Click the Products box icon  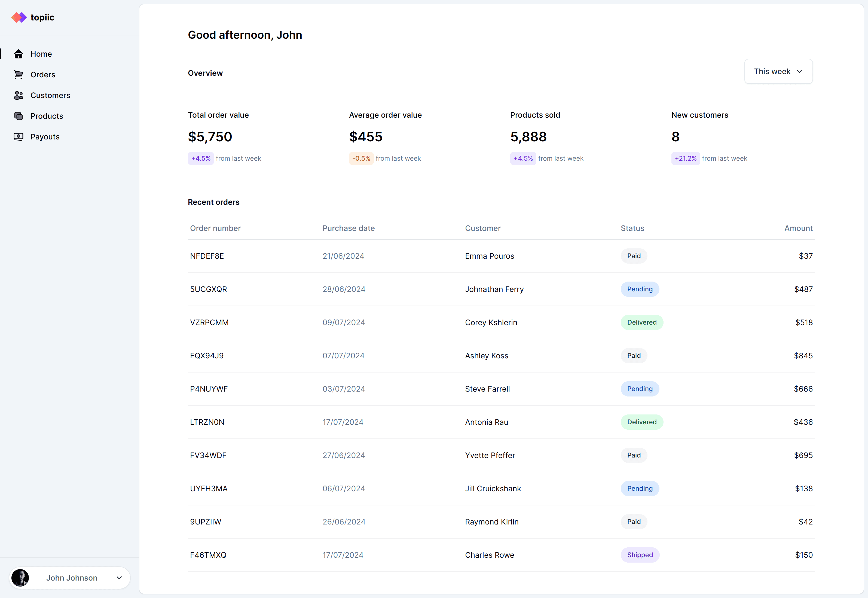pos(18,116)
